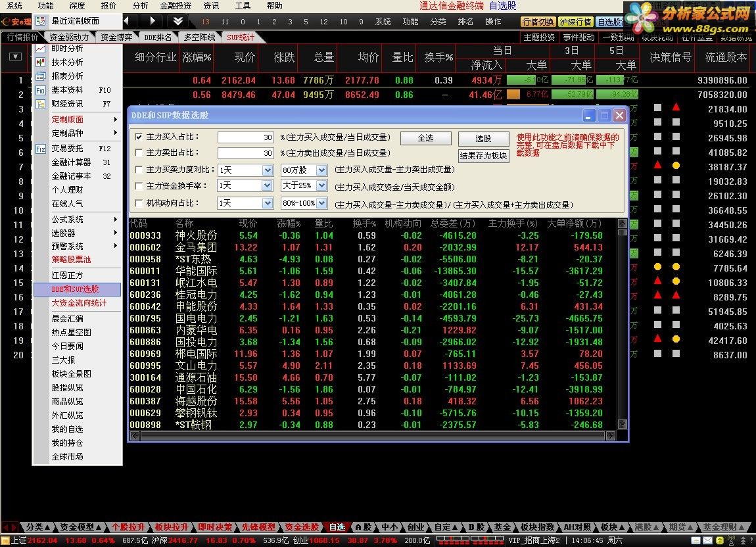The image size is (756, 547).
Task: Click the 主题投资 button
Action: pyautogui.click(x=539, y=37)
